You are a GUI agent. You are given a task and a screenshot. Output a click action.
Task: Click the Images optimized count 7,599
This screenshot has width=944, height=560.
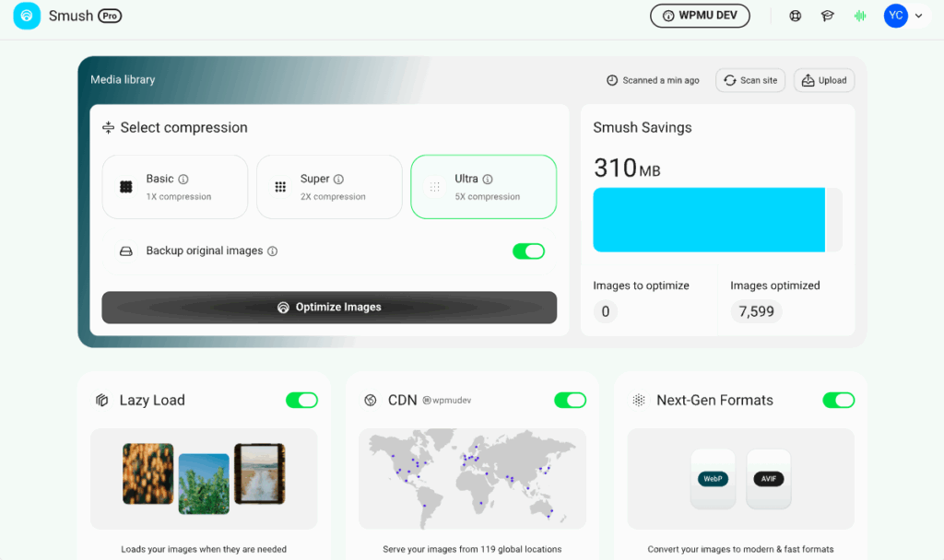756,311
